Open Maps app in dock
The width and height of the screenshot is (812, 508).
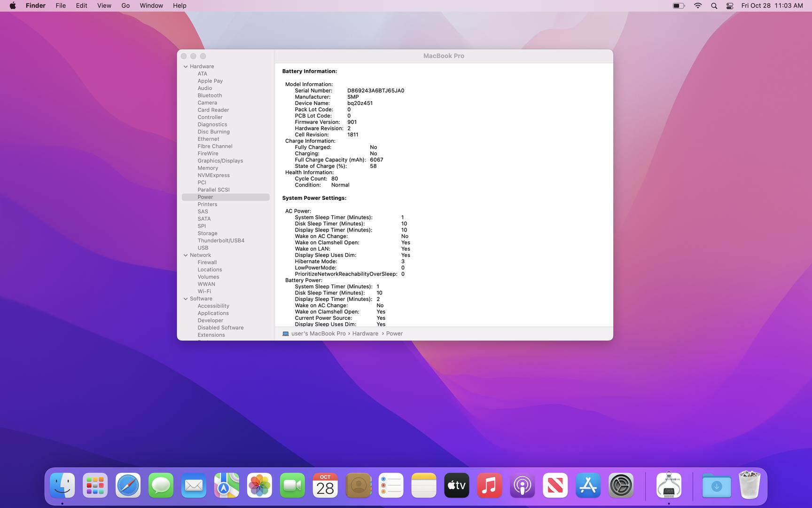227,485
